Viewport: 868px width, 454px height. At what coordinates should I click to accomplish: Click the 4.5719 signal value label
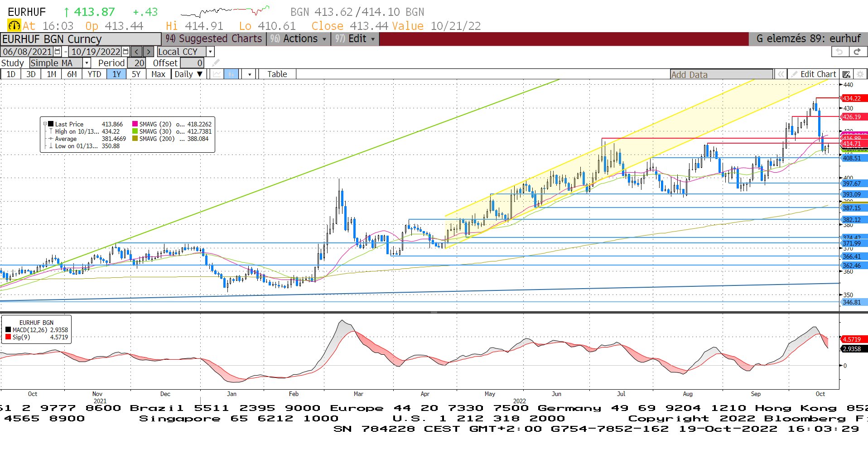854,339
